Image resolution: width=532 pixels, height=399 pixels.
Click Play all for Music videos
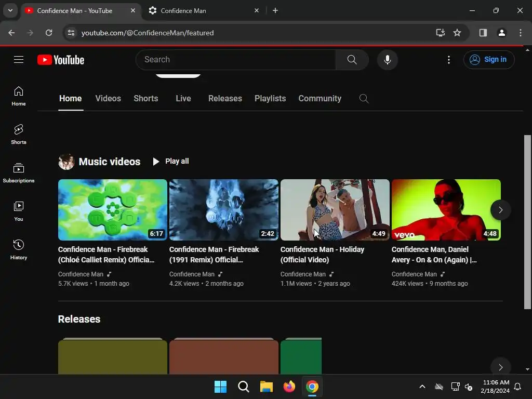(170, 162)
